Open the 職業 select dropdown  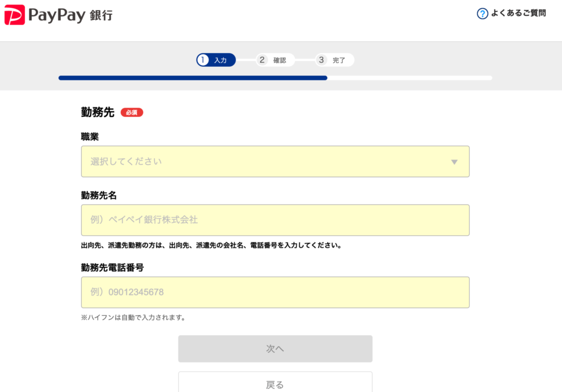click(275, 162)
